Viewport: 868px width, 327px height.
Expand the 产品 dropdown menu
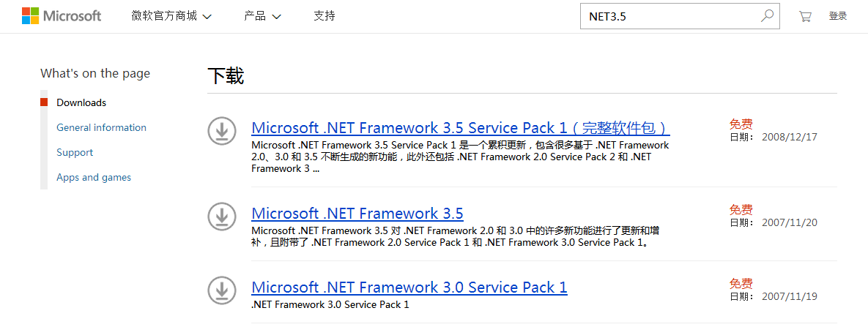(x=262, y=16)
